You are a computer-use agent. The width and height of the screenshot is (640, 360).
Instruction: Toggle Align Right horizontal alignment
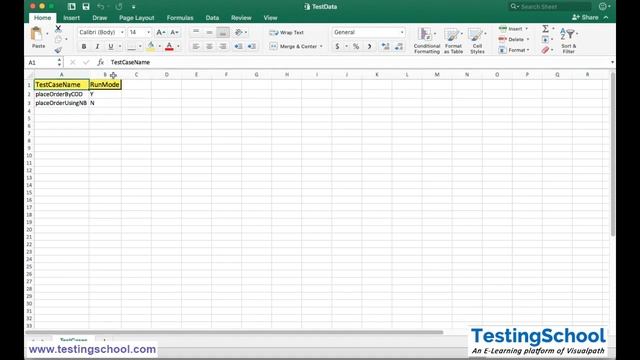(x=223, y=47)
